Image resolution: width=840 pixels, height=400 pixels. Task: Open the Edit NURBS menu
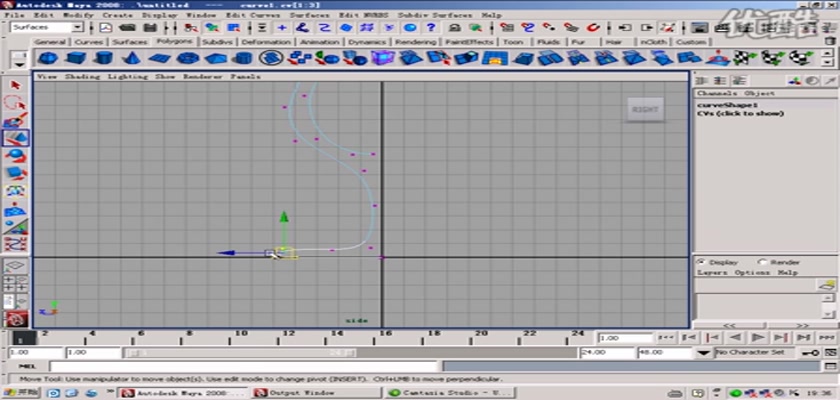coord(366,16)
